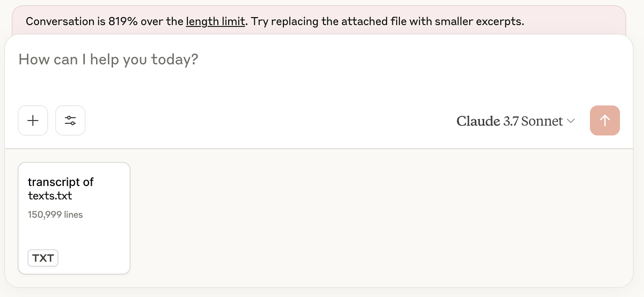This screenshot has height=297, width=644.
Task: Click the word Claude in the model selector
Action: 479,121
